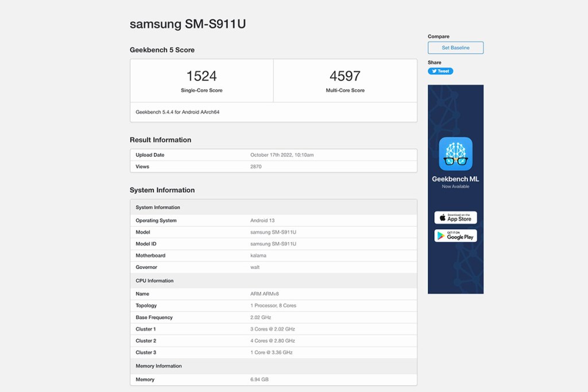Screen dimensions: 588x392
Task: Click the Single-Core Score label
Action: (202, 90)
